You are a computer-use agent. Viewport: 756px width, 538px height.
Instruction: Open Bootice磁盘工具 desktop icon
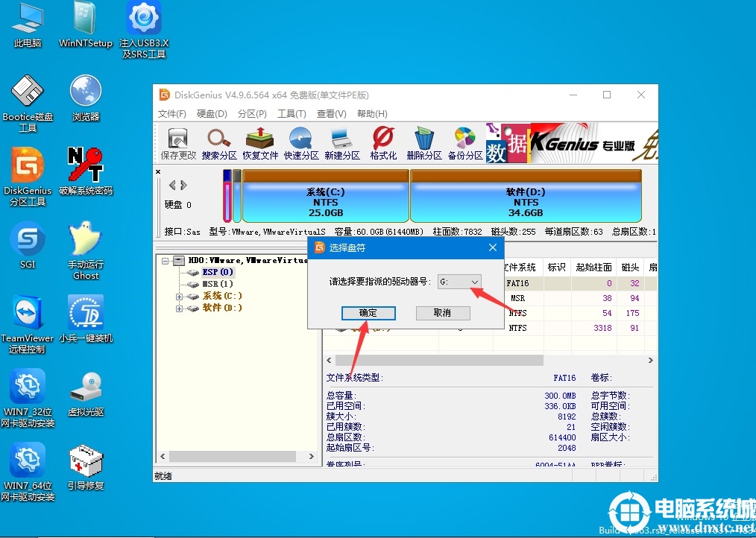pos(28,104)
